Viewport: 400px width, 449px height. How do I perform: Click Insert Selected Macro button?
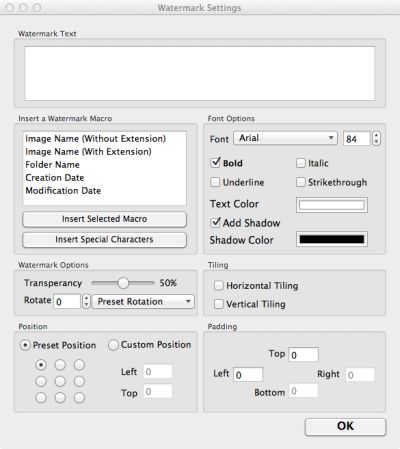coord(104,219)
